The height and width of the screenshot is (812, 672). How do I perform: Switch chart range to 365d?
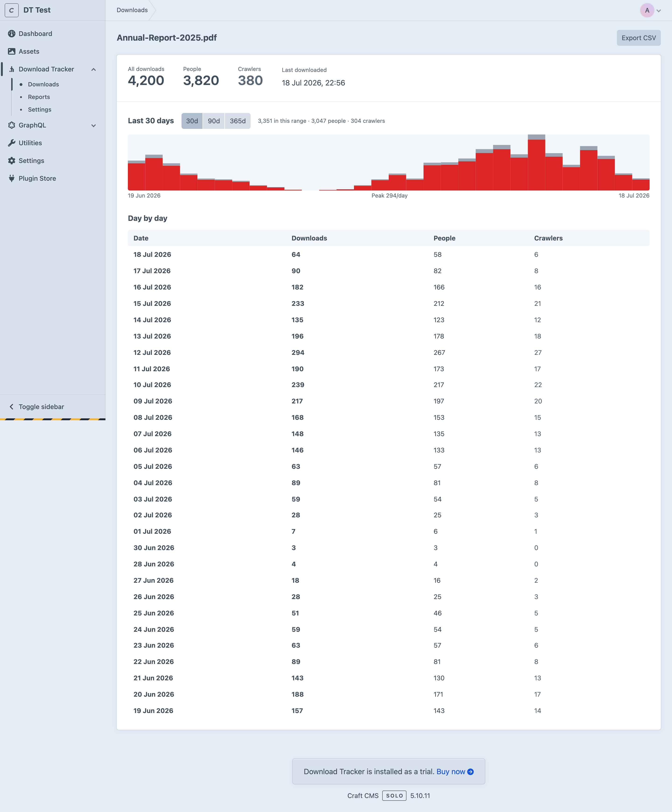[x=238, y=121]
